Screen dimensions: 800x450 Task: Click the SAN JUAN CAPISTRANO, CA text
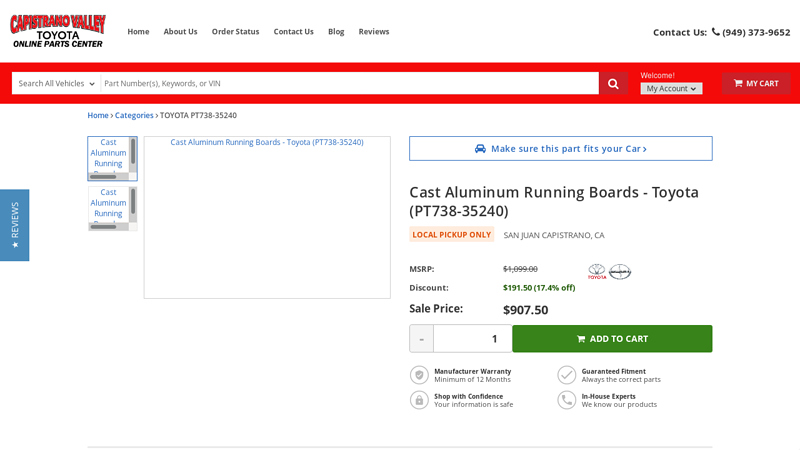click(554, 235)
